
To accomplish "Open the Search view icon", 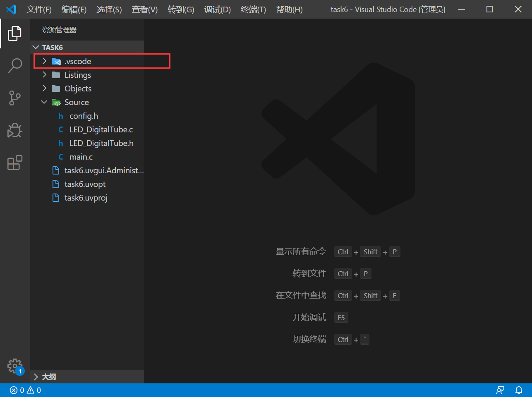I will click(14, 65).
